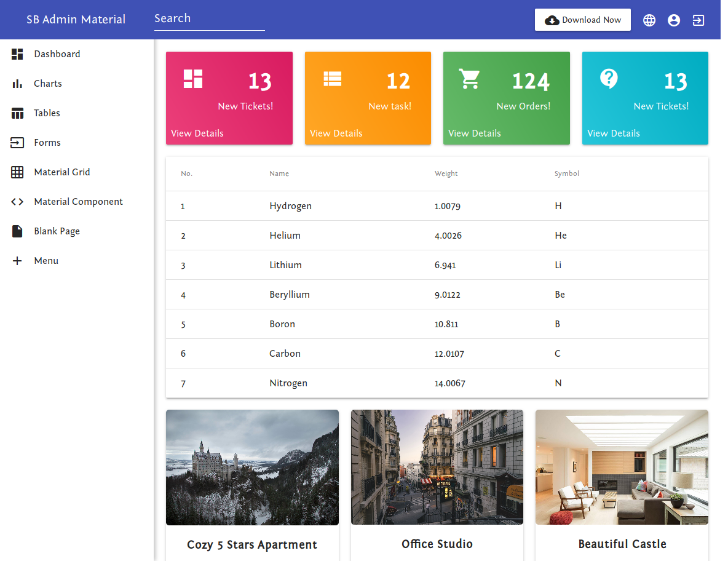
Task: Click the Forms arrow icon in sidebar
Action: click(17, 142)
